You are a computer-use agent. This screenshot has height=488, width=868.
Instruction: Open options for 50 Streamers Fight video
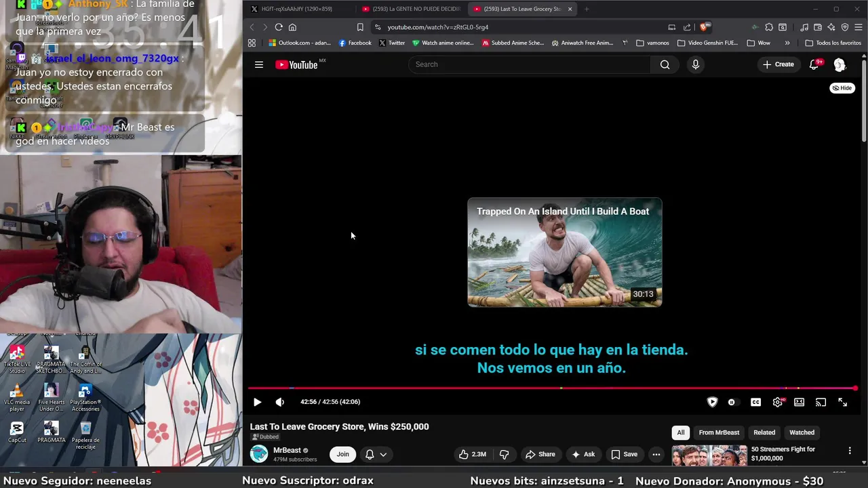(850, 451)
